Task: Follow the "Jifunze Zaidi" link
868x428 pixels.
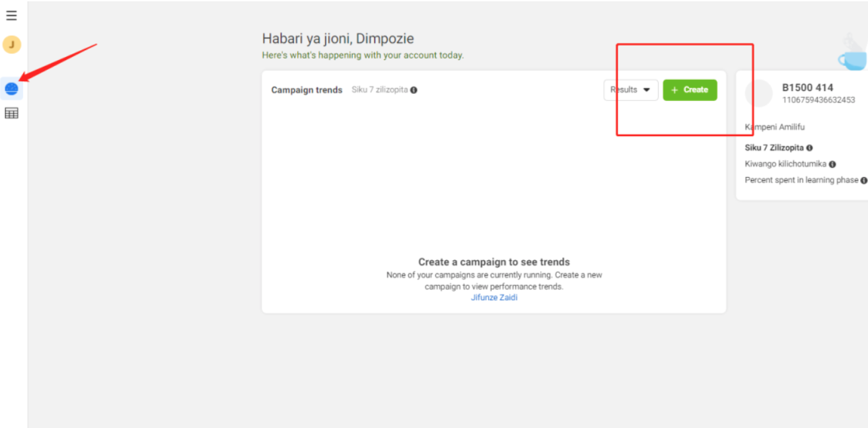Action: coord(493,298)
